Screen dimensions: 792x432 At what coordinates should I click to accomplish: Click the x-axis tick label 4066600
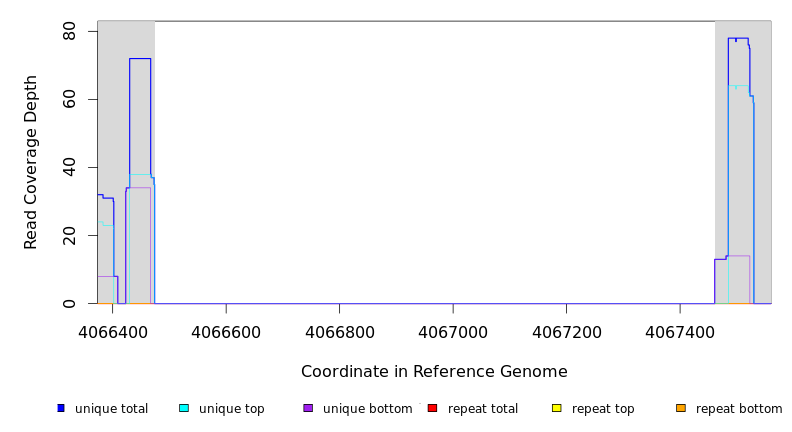(226, 331)
